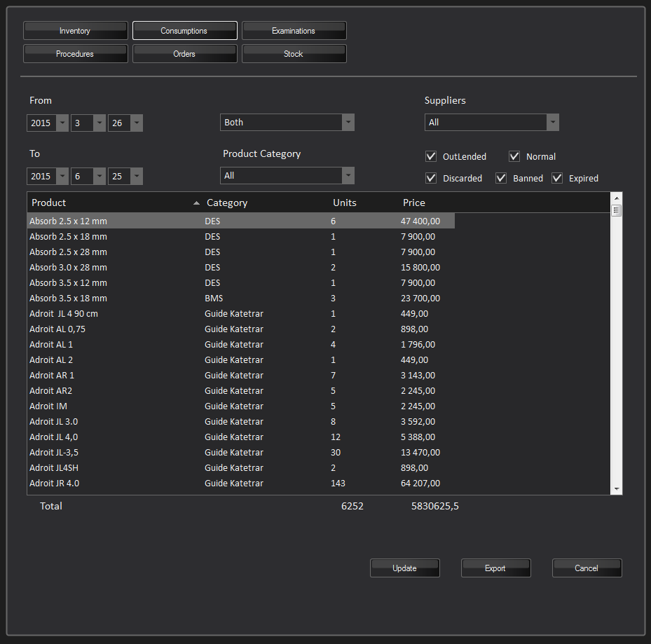Select row 'Adroit JL 3.0'
The image size is (651, 644).
tap(241, 421)
